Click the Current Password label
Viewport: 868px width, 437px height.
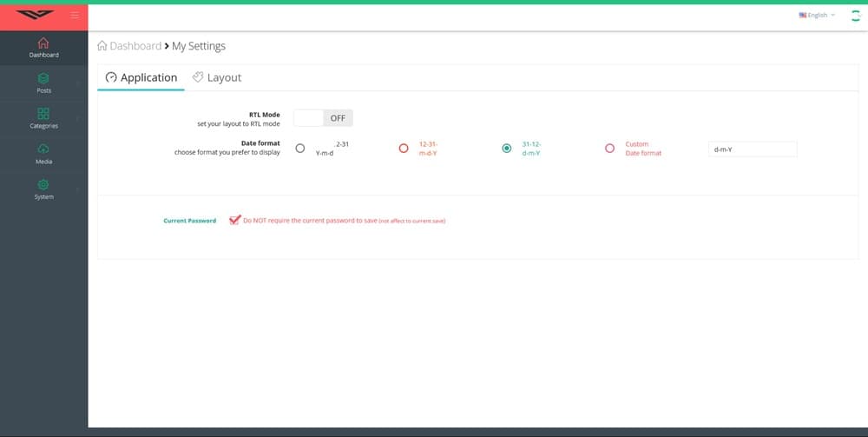pos(190,221)
